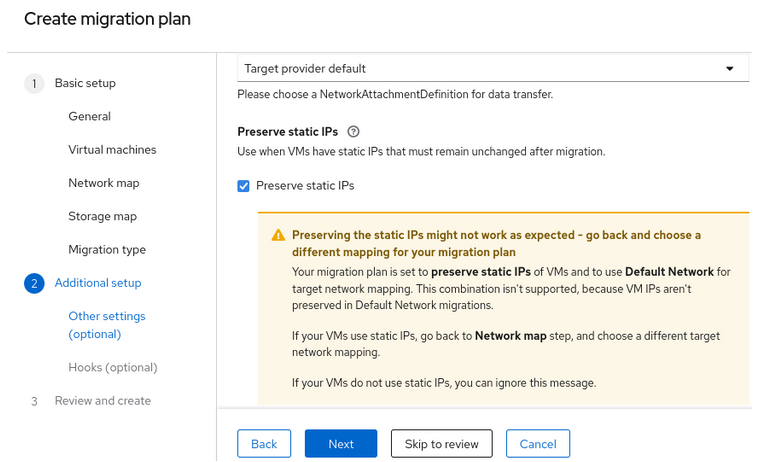Click the warning triangle alert icon

277,235
